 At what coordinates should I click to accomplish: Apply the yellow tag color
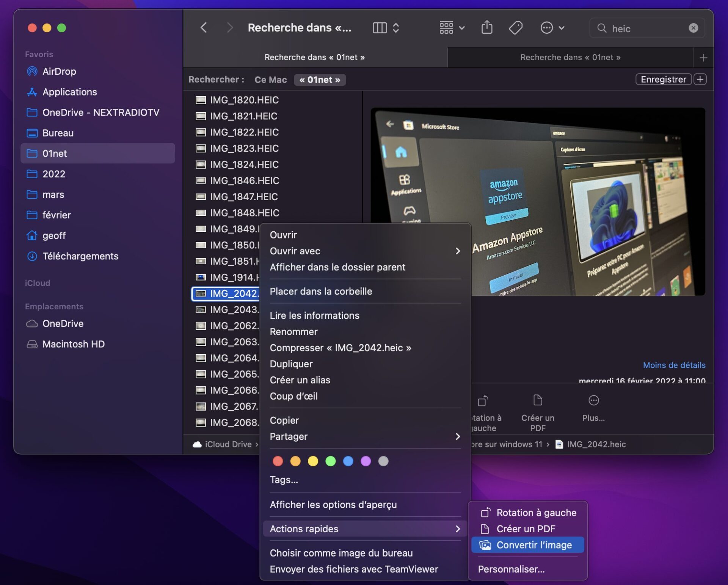pyautogui.click(x=313, y=461)
